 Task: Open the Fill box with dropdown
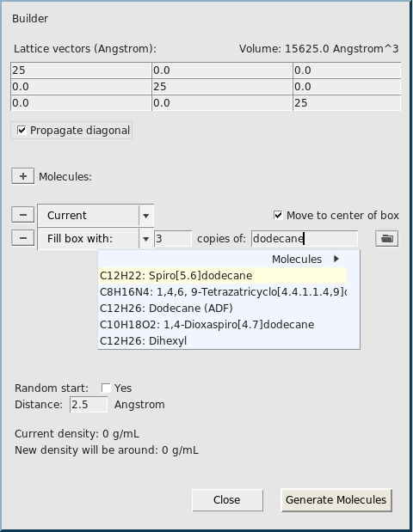click(146, 239)
